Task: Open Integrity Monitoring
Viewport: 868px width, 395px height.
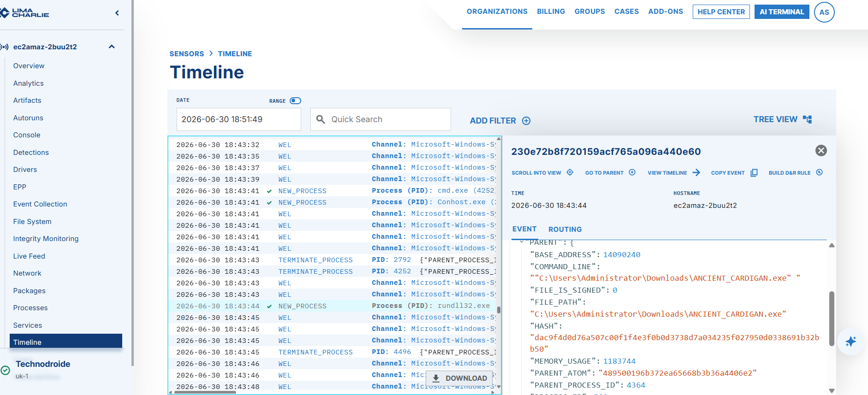Action: 46,239
